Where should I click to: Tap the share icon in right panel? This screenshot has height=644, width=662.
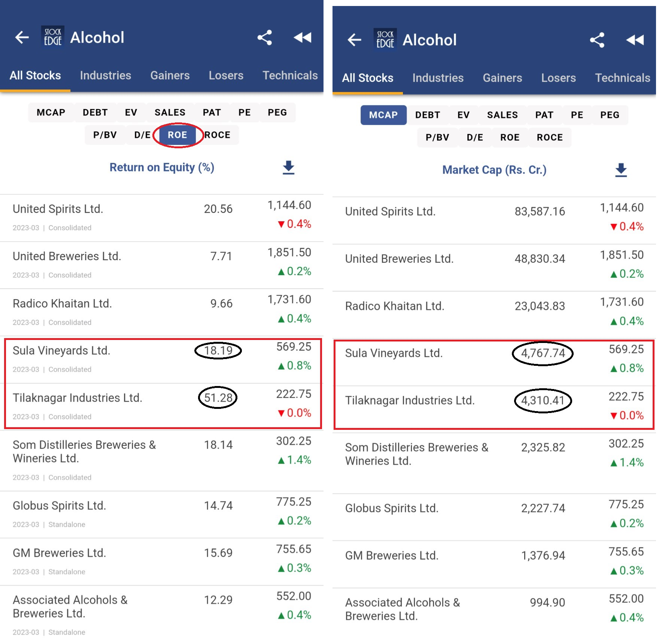point(597,40)
